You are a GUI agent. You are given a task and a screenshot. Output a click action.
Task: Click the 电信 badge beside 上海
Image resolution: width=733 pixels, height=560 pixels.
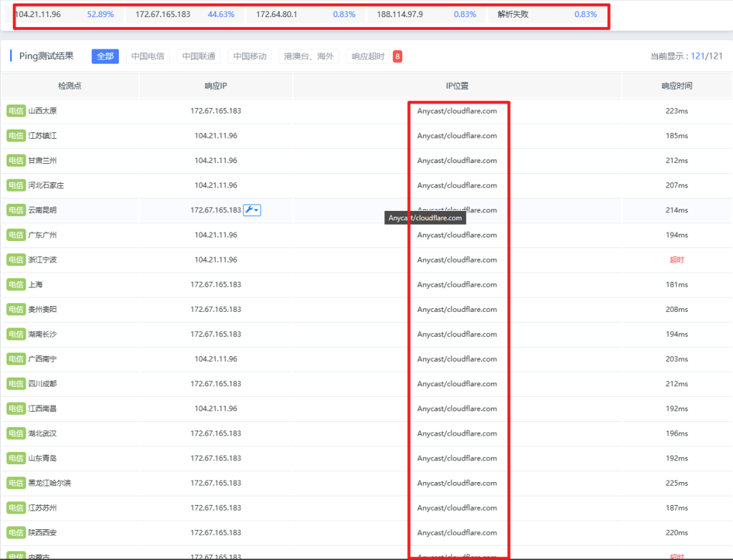(x=16, y=285)
